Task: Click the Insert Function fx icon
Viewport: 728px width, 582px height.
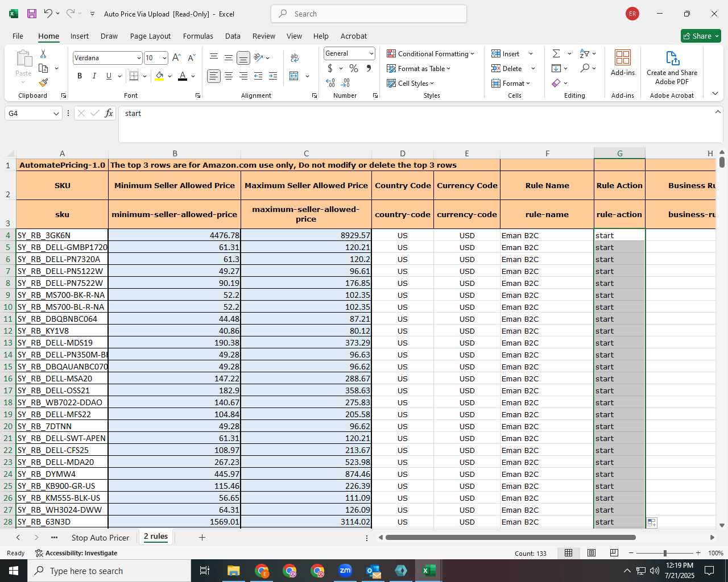Action: pos(109,114)
